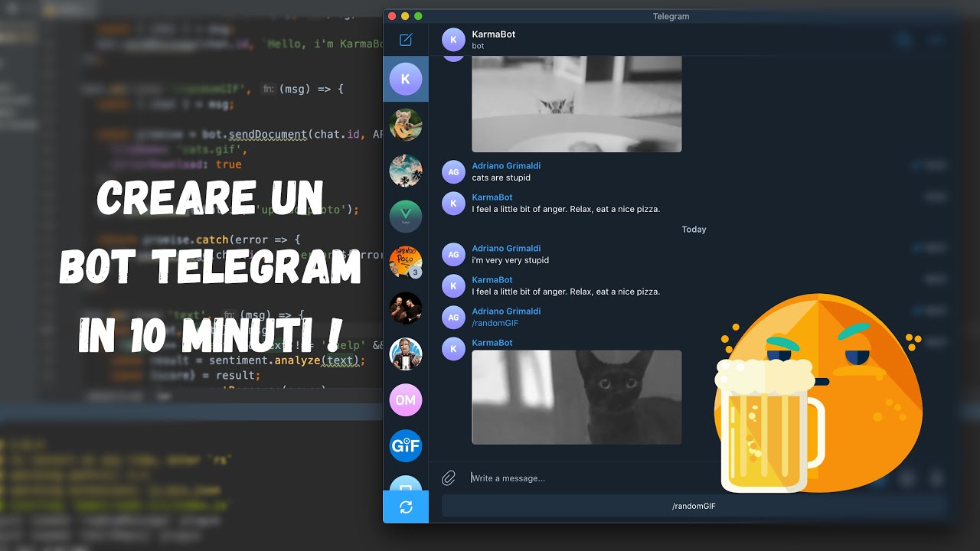Image resolution: width=980 pixels, height=551 pixels.
Task: Open the cat peeking over table GIF
Action: click(577, 104)
